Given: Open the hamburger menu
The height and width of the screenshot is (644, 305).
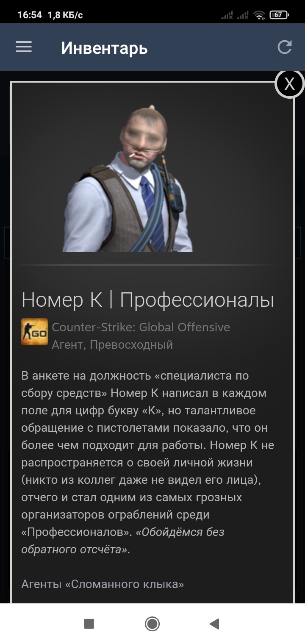Looking at the screenshot, I should point(24,47).
